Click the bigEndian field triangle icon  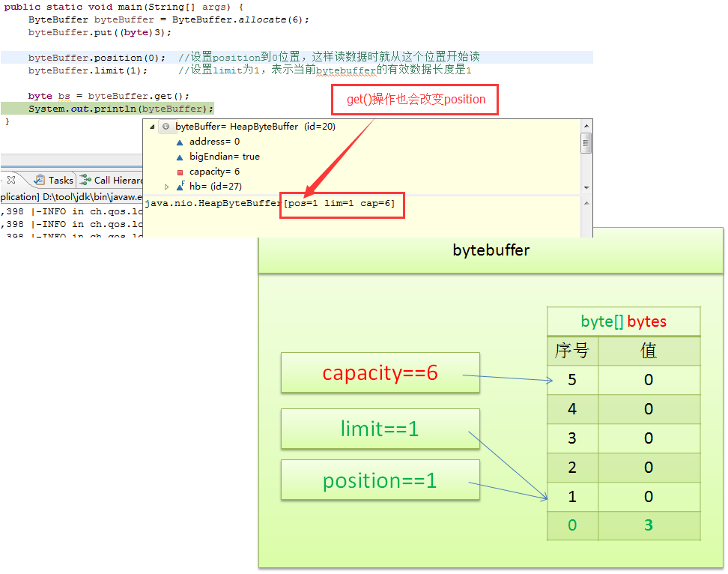click(180, 157)
